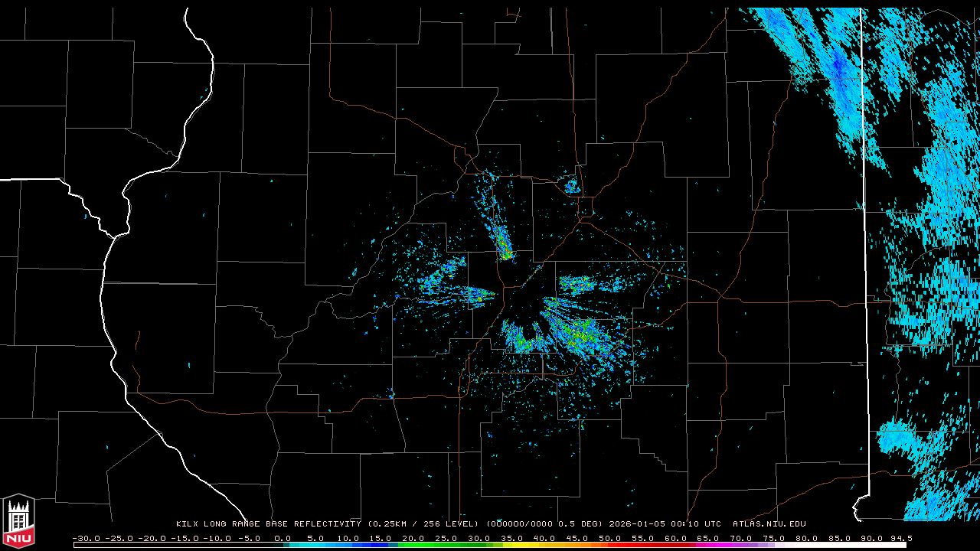This screenshot has width=980, height=551.
Task: Click the '-30.0' scale label
Action: coord(88,538)
